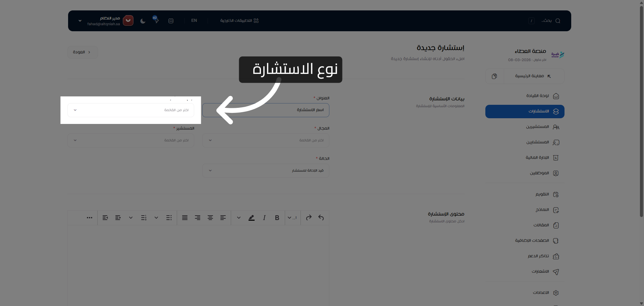The height and width of the screenshot is (306, 644).
Task: Open التطبيقات الخارجية menu
Action: tap(239, 20)
